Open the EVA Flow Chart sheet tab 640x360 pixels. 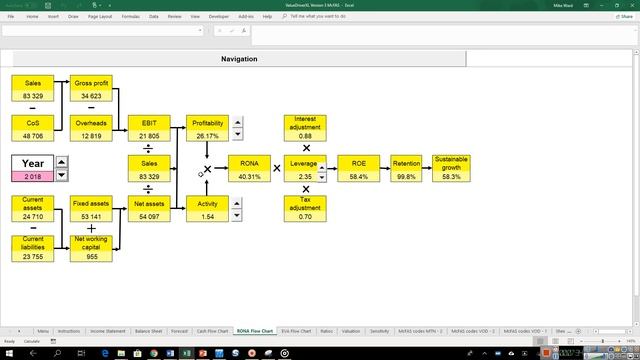click(x=296, y=331)
